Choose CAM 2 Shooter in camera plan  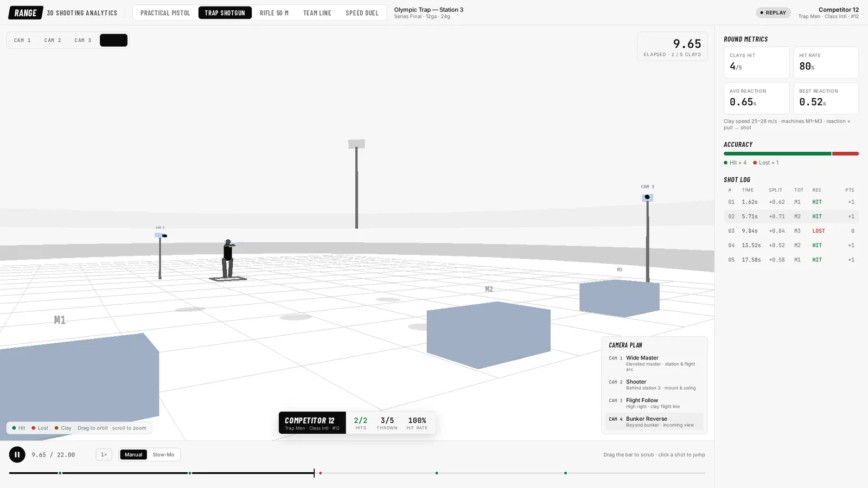coord(654,384)
